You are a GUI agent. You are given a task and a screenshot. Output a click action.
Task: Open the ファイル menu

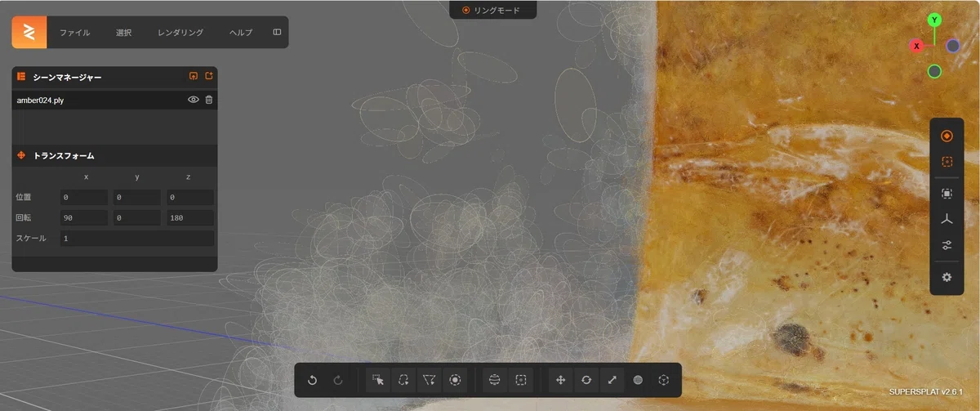[x=75, y=33]
